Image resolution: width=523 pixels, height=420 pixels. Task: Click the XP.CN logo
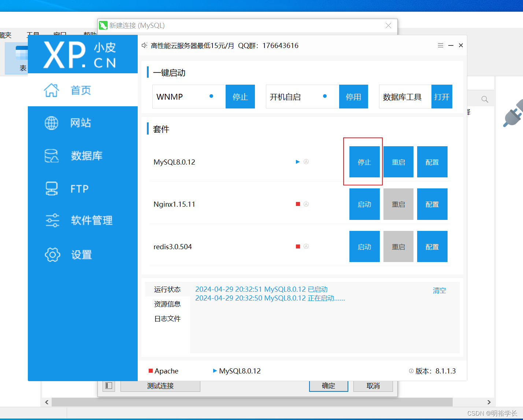(80, 54)
